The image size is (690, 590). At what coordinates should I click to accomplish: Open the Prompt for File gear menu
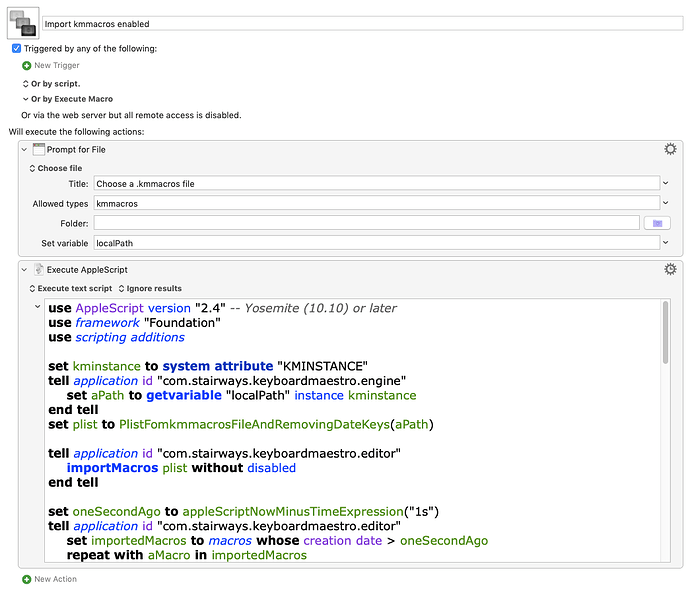670,149
